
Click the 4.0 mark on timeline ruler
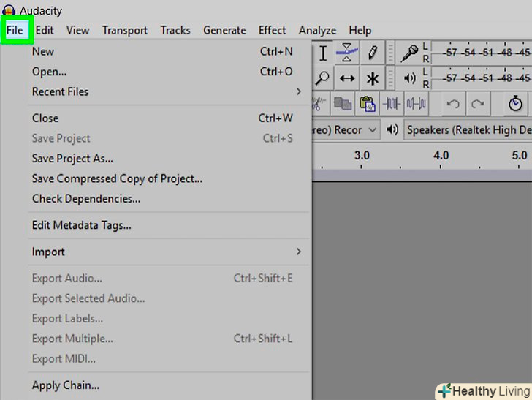[441, 156]
